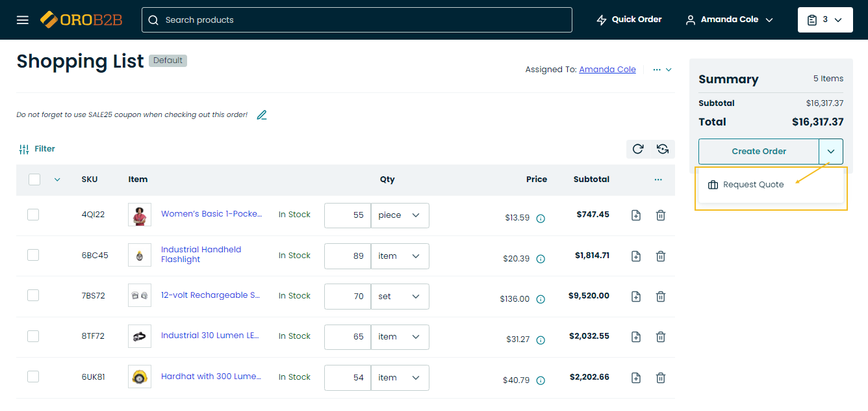Image resolution: width=868 pixels, height=411 pixels.
Task: Select the checkbox for SKU 8TF72
Action: coord(33,336)
